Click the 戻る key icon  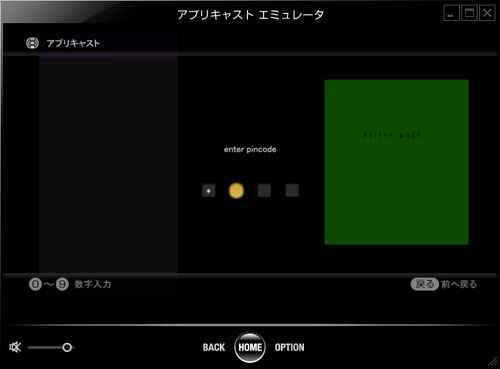[x=425, y=284]
